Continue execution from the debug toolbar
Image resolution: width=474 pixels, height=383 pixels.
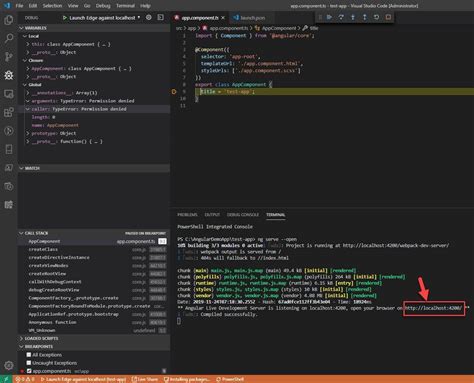click(329, 17)
